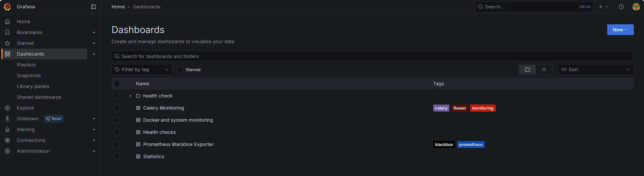
Task: Click the Grafana logo icon
Action: (7, 7)
